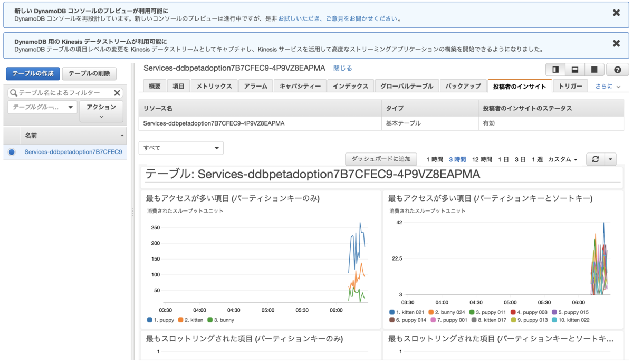Toggle the kitten 017 legend entry

pyautogui.click(x=489, y=320)
